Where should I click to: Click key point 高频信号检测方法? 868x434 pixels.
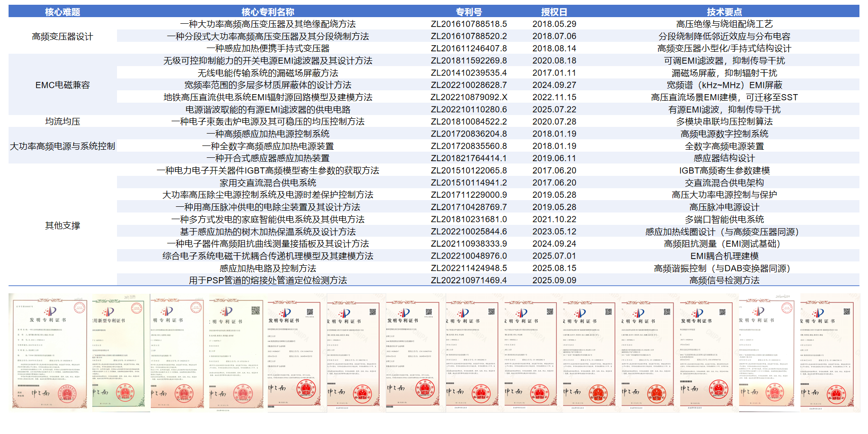(x=724, y=280)
